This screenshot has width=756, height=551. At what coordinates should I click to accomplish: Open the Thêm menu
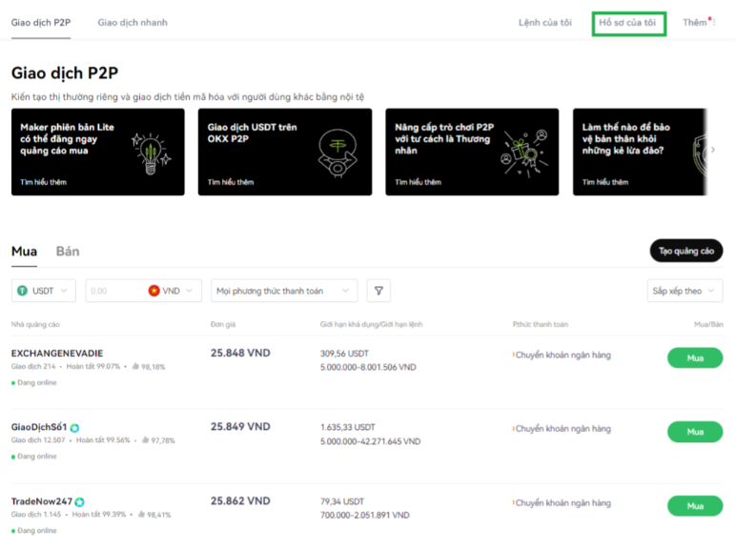(x=697, y=23)
